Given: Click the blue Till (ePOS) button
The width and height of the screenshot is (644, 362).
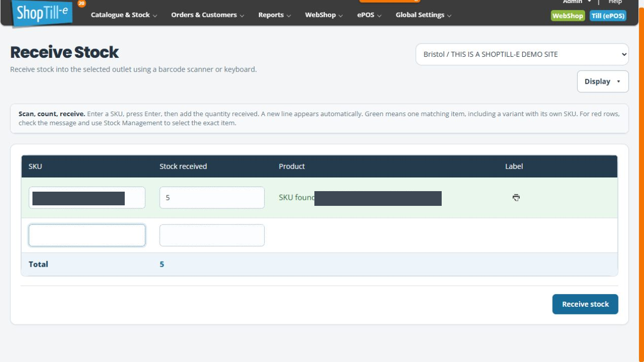Looking at the screenshot, I should point(608,16).
